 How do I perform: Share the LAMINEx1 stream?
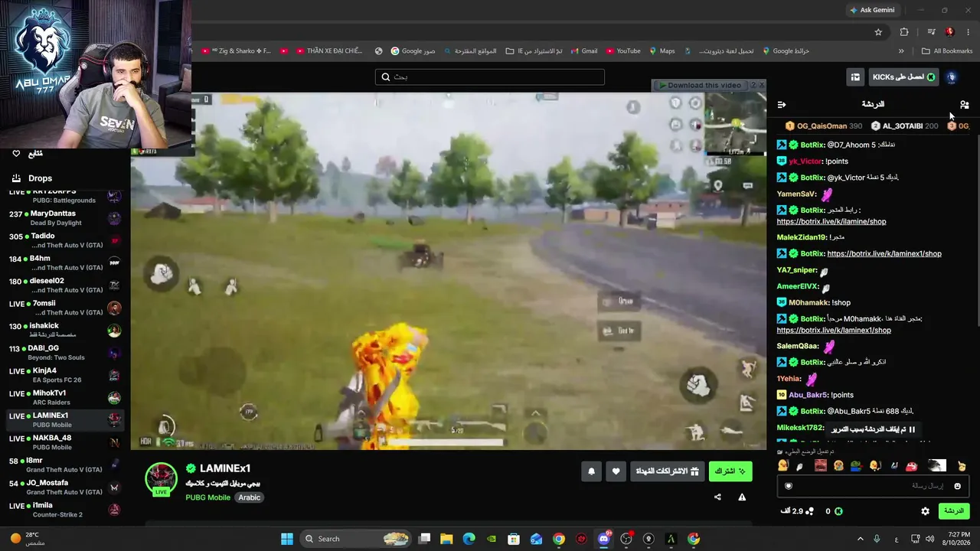pyautogui.click(x=717, y=497)
